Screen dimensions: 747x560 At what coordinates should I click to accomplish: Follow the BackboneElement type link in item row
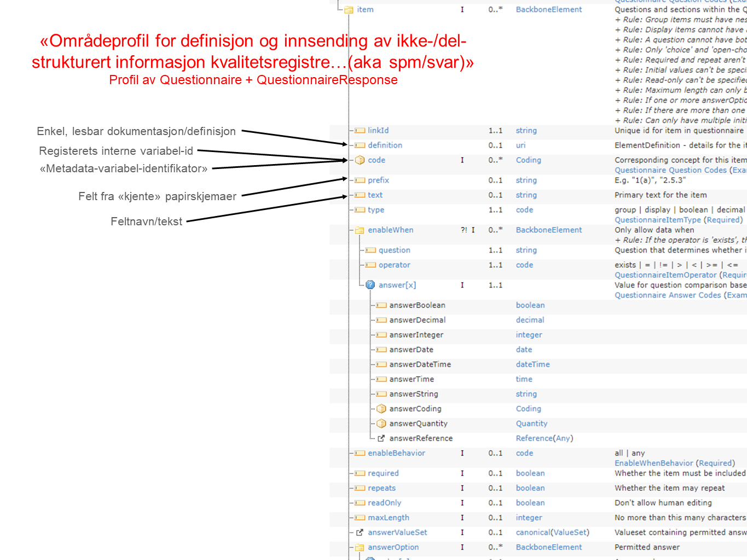coord(549,10)
